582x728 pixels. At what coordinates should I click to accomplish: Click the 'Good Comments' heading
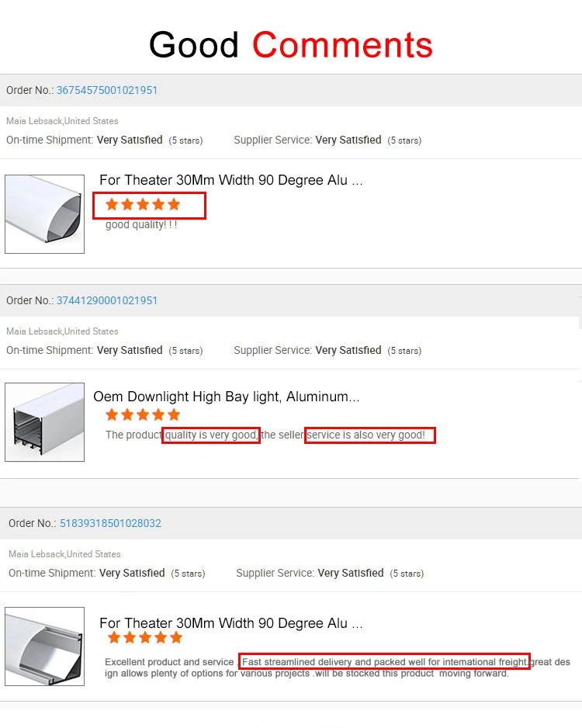pos(290,45)
